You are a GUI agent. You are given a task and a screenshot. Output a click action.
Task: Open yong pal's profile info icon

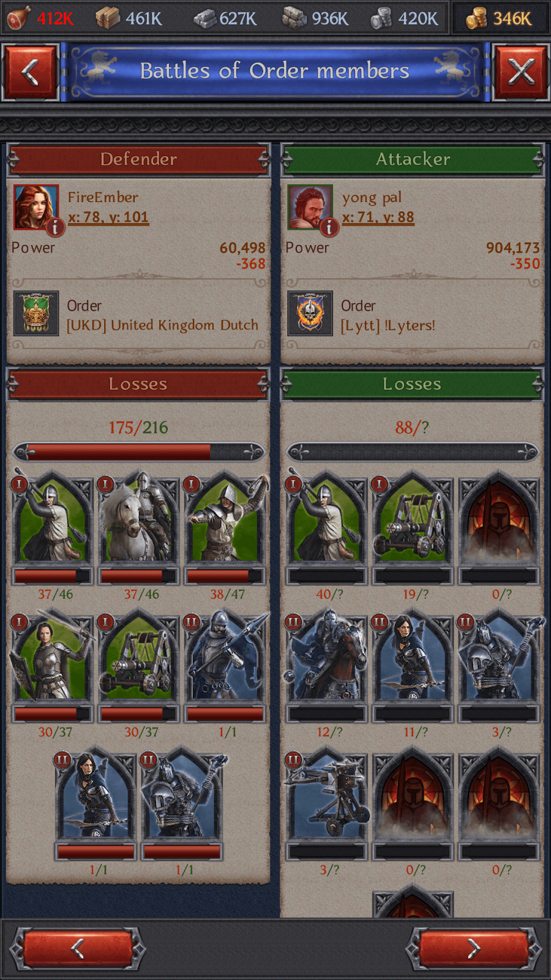pos(329,227)
